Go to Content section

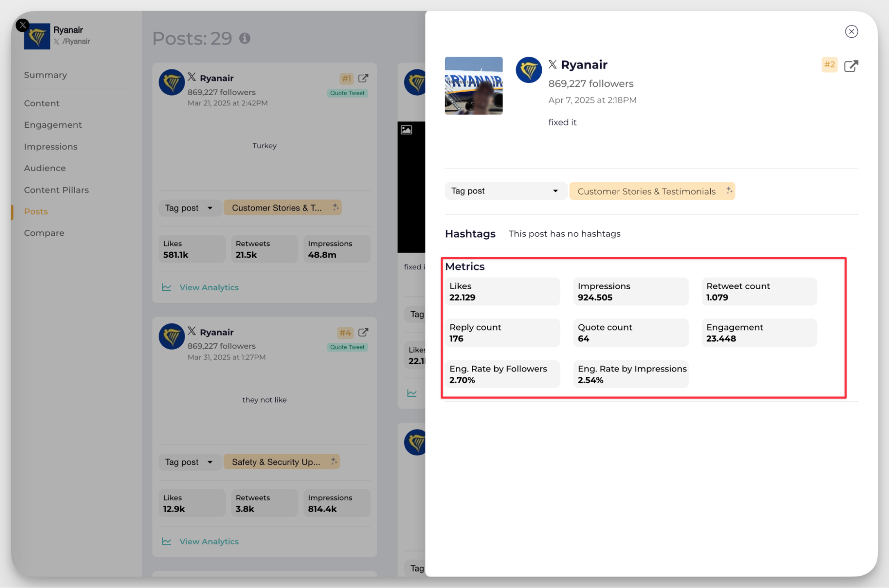[42, 103]
